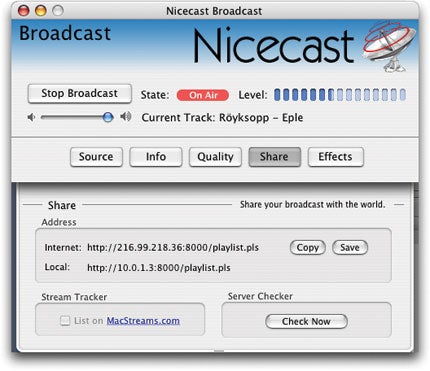
Task: Save the playlist address file
Action: pos(350,248)
